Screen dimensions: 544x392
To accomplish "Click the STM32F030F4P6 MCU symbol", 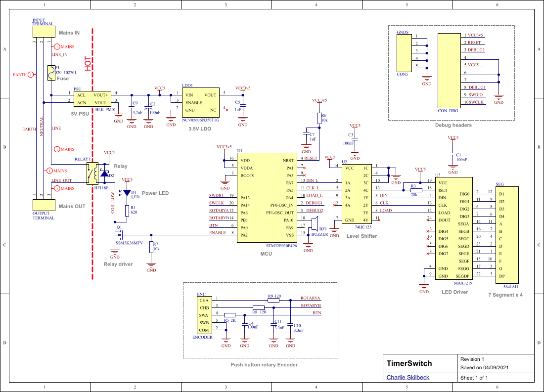I will click(x=267, y=198).
